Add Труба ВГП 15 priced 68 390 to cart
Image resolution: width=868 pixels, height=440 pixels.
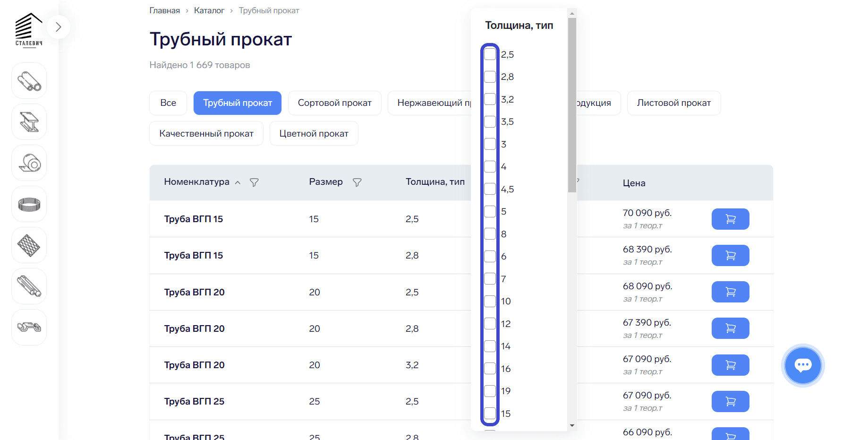click(730, 255)
